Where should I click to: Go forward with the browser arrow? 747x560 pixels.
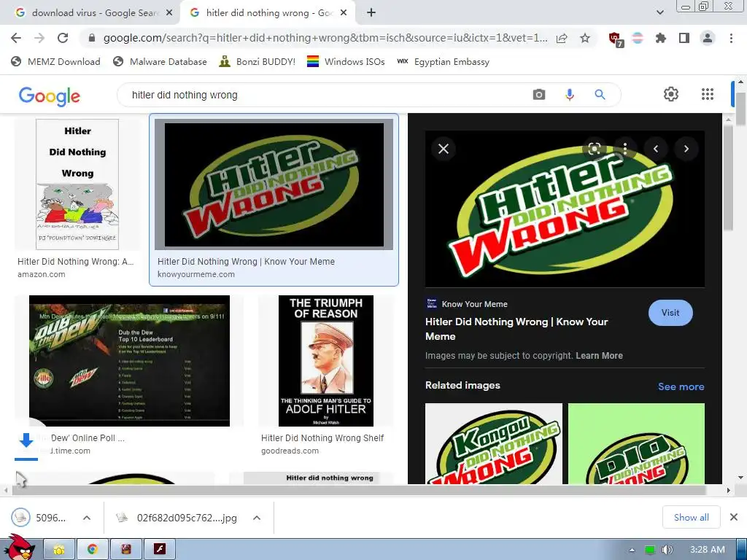[39, 38]
